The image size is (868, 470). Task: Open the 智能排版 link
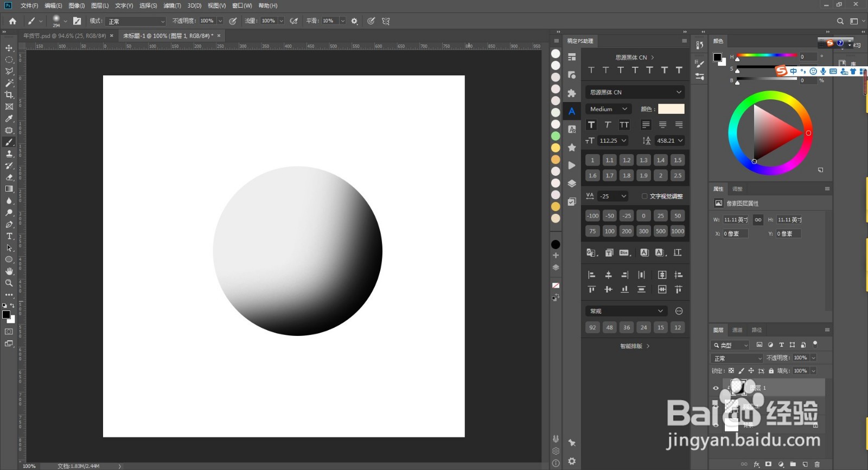click(x=635, y=346)
